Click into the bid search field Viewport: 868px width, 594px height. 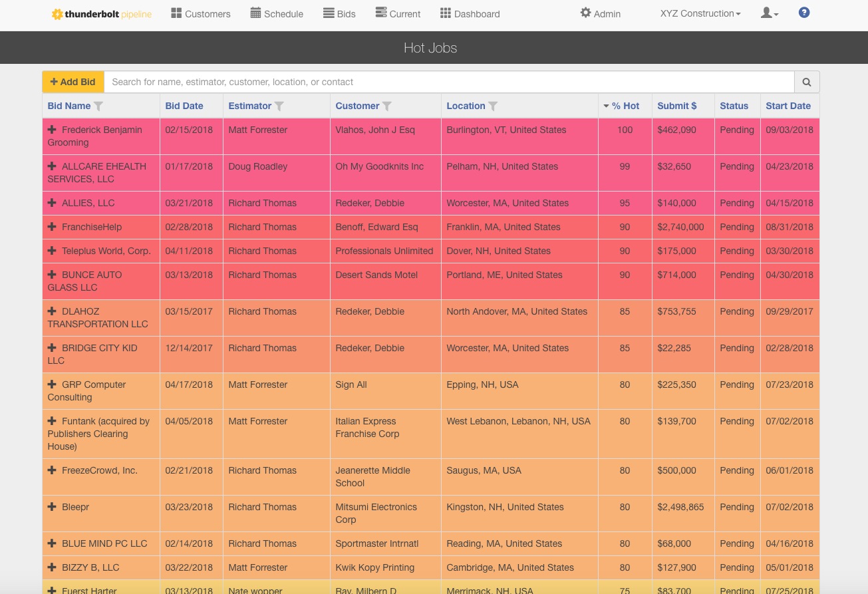click(x=449, y=82)
